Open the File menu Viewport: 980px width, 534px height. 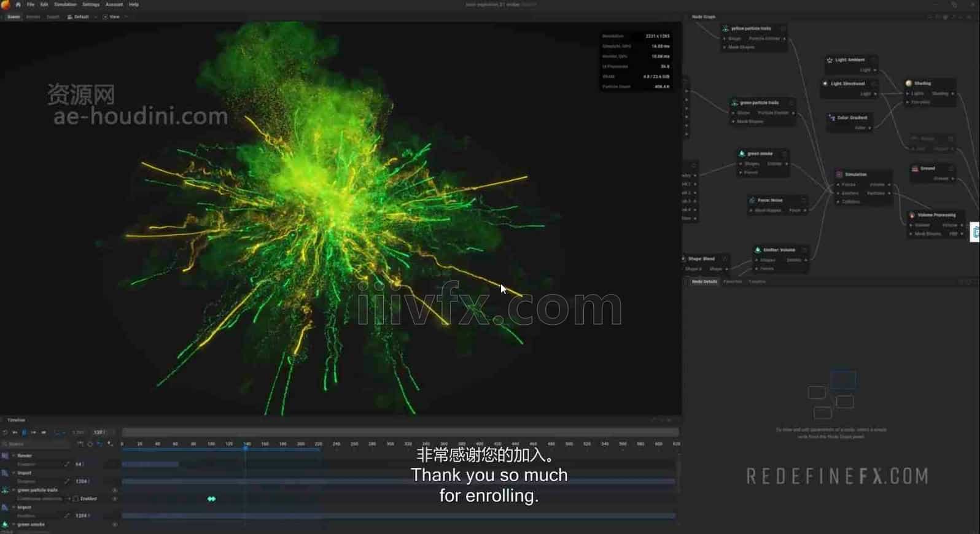[30, 4]
